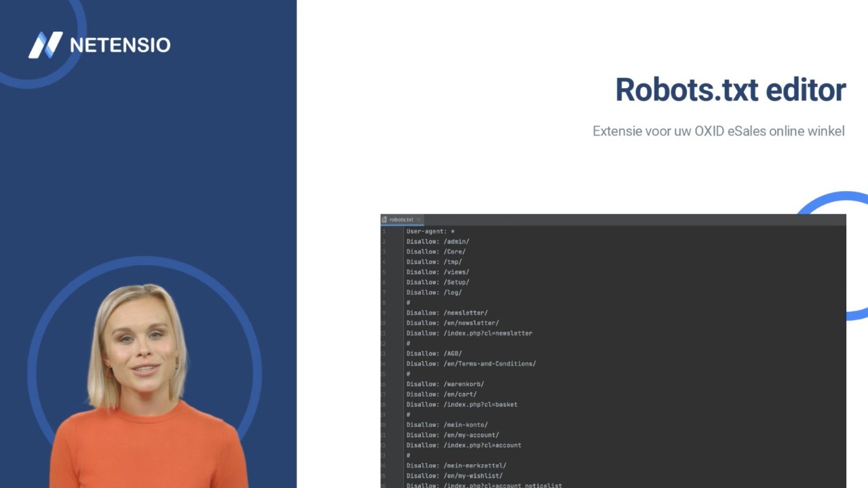868x488 pixels.
Task: Close the robots.txt tab
Action: click(419, 220)
